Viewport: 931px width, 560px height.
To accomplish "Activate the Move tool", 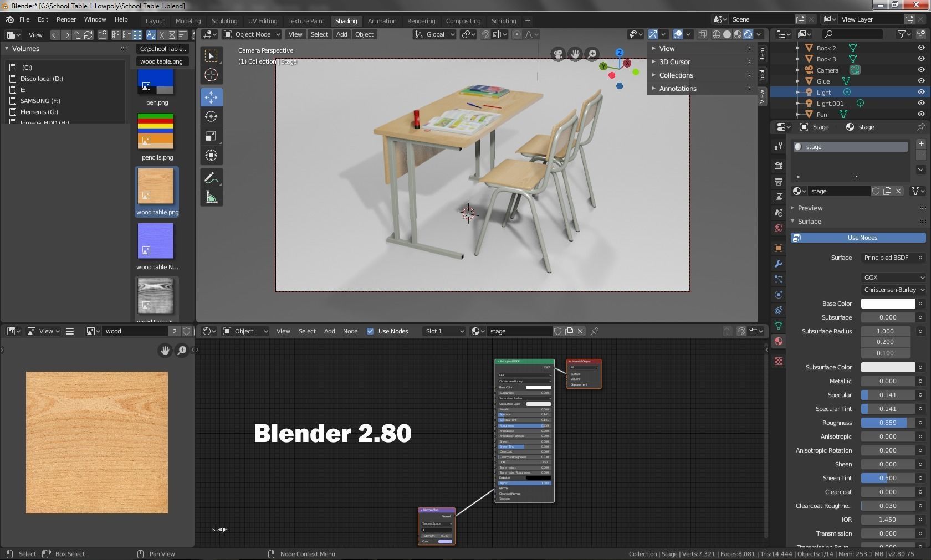I will point(211,97).
